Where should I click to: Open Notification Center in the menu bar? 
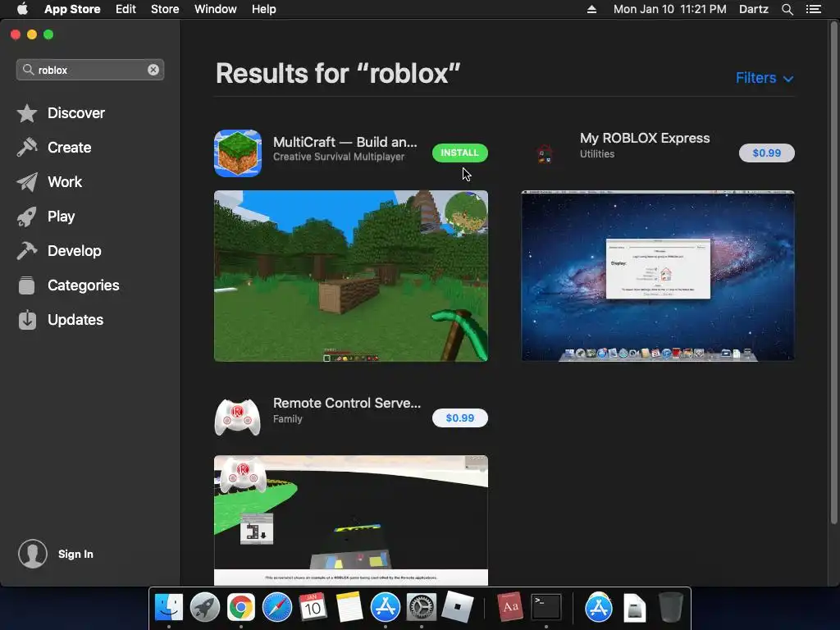(813, 9)
